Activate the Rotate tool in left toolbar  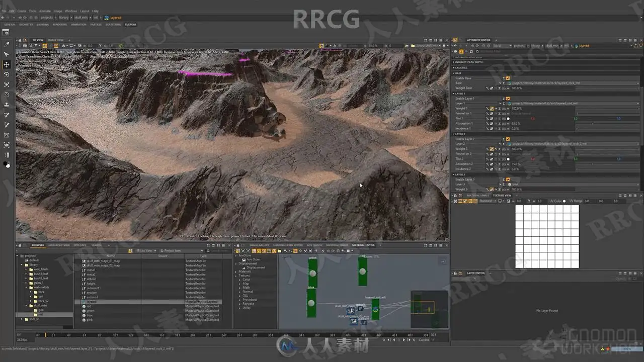pyautogui.click(x=7, y=74)
